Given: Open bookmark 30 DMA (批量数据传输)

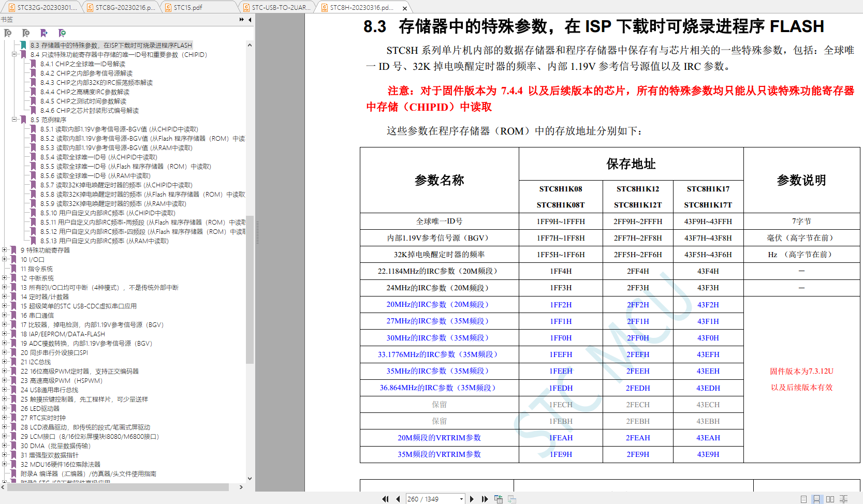Looking at the screenshot, I should tap(55, 446).
